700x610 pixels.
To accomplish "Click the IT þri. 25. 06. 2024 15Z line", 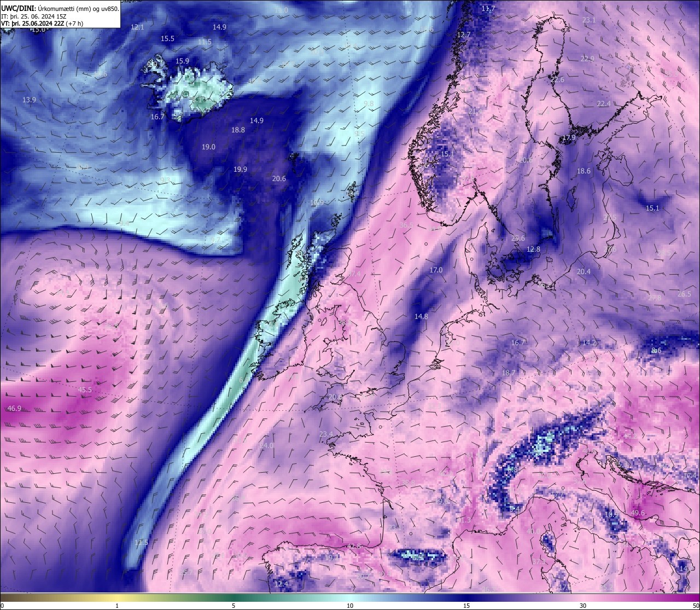I will pyautogui.click(x=34, y=16).
